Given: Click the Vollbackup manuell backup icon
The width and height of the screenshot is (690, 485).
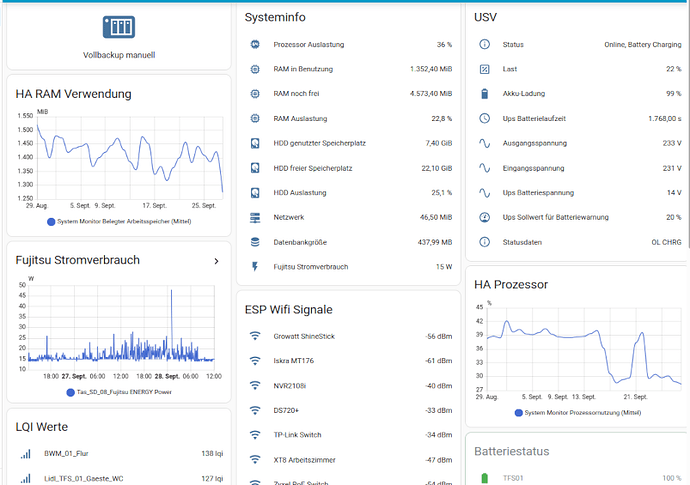Looking at the screenshot, I should click(119, 25).
